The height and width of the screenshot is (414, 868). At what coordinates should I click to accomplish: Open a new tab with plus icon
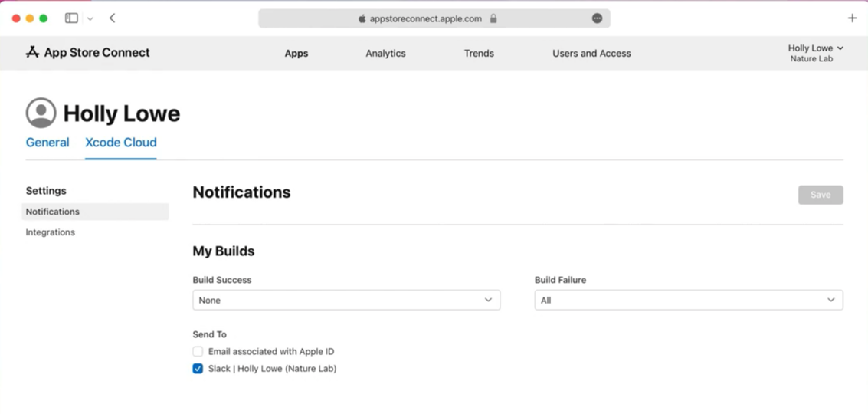(x=852, y=18)
